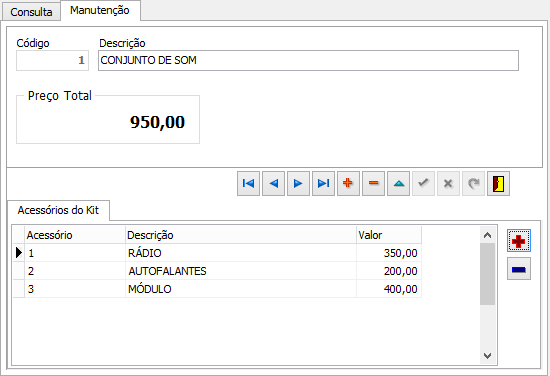Select the AUTOFALANTES row in grid
Screen dimensions: 550x376
(x=217, y=271)
